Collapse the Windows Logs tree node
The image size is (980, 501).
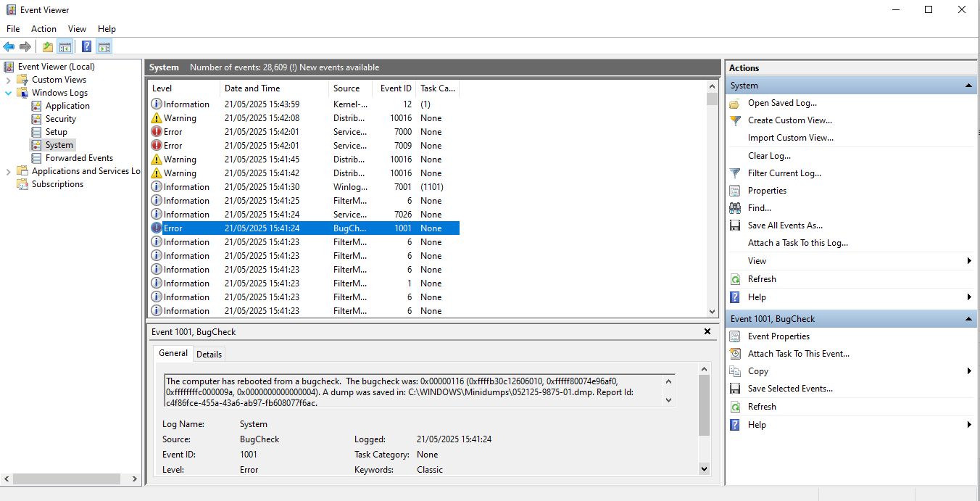click(9, 93)
